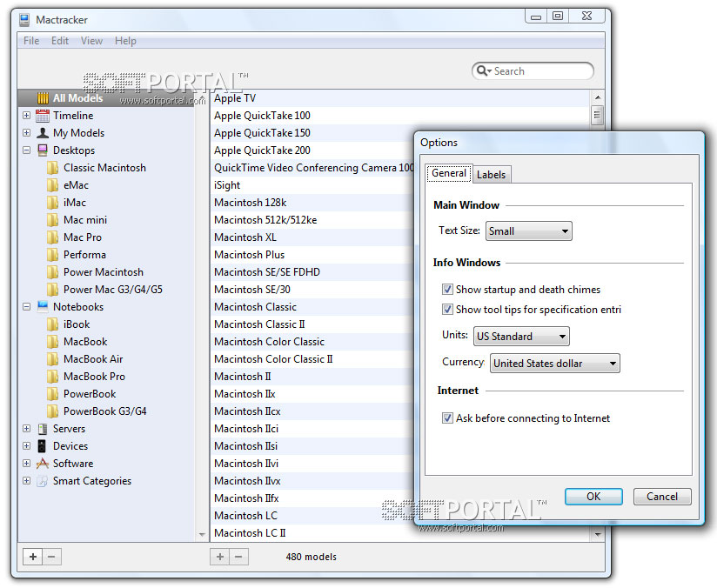Click the search magnifier icon

click(482, 70)
